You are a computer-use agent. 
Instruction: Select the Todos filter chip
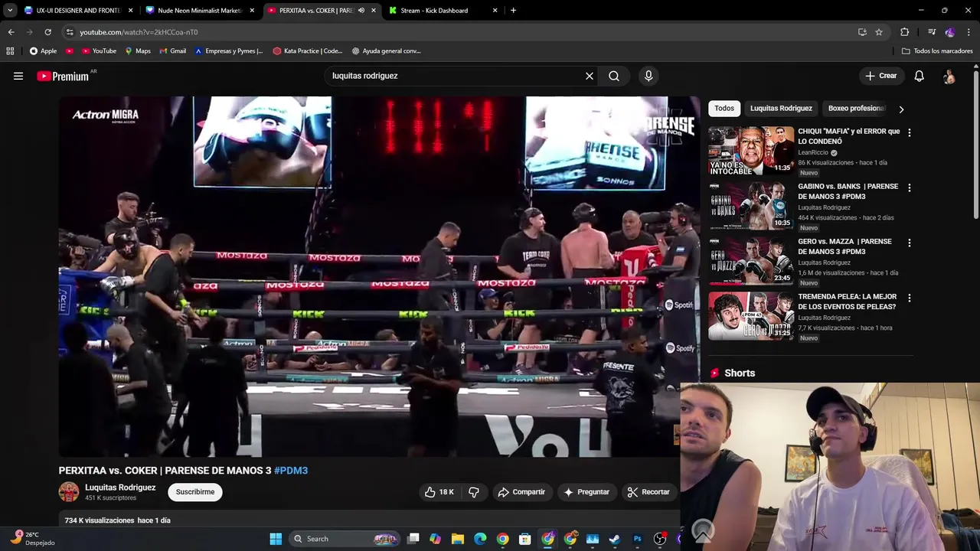pos(724,108)
